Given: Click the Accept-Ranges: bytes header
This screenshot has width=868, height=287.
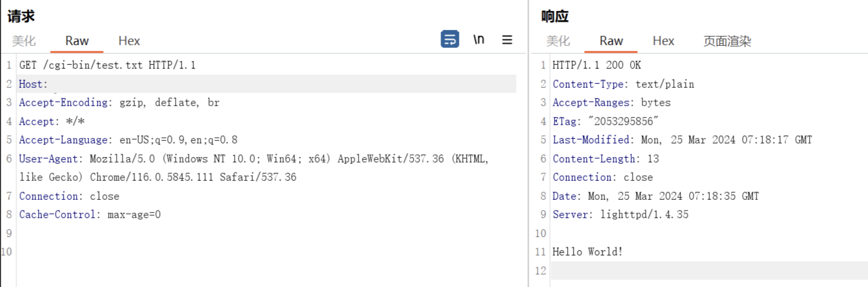Looking at the screenshot, I should 612,103.
